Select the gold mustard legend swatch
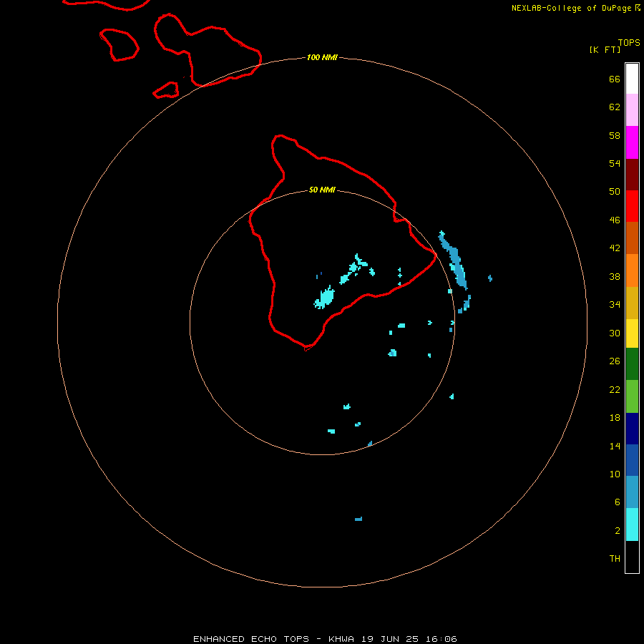The height and width of the screenshot is (644, 644). click(x=632, y=303)
